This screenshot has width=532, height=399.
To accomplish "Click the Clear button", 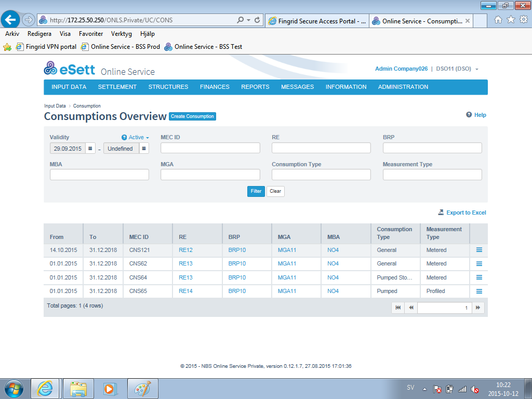I will pyautogui.click(x=275, y=191).
